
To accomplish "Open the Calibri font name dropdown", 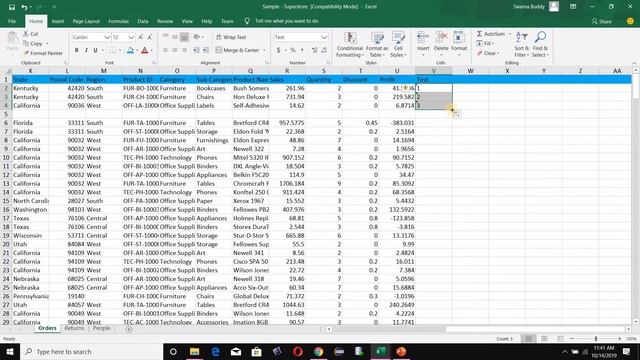I will [107, 37].
